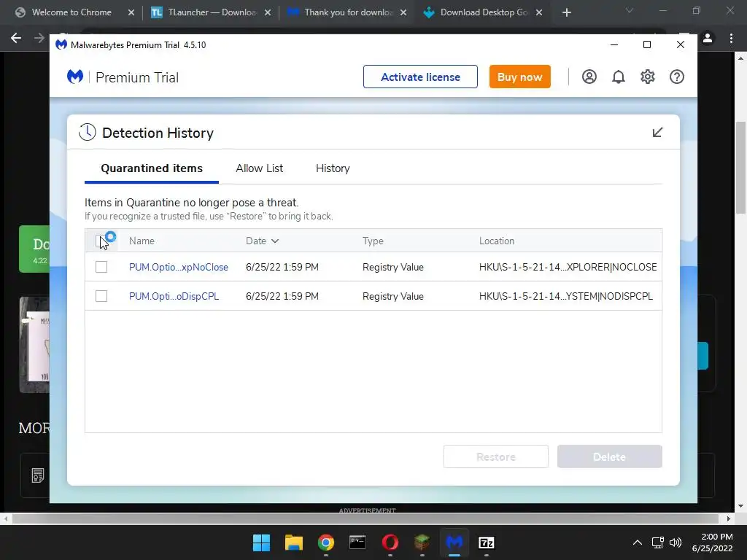Click Activate license button
The image size is (747, 560).
420,77
